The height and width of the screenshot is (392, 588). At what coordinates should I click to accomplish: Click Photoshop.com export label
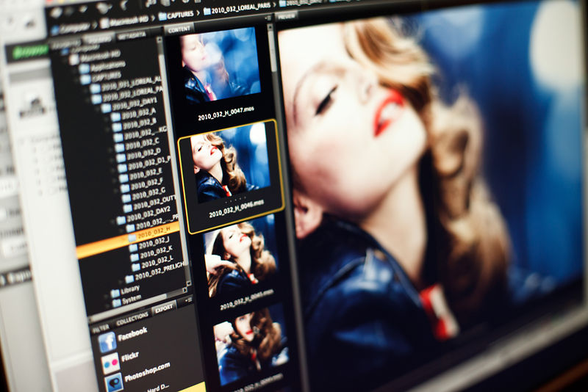tap(148, 371)
